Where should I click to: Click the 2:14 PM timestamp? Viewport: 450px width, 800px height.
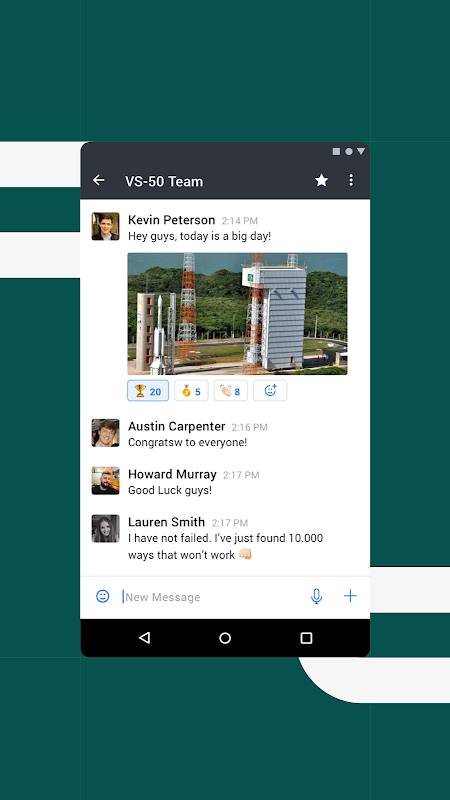tap(239, 221)
